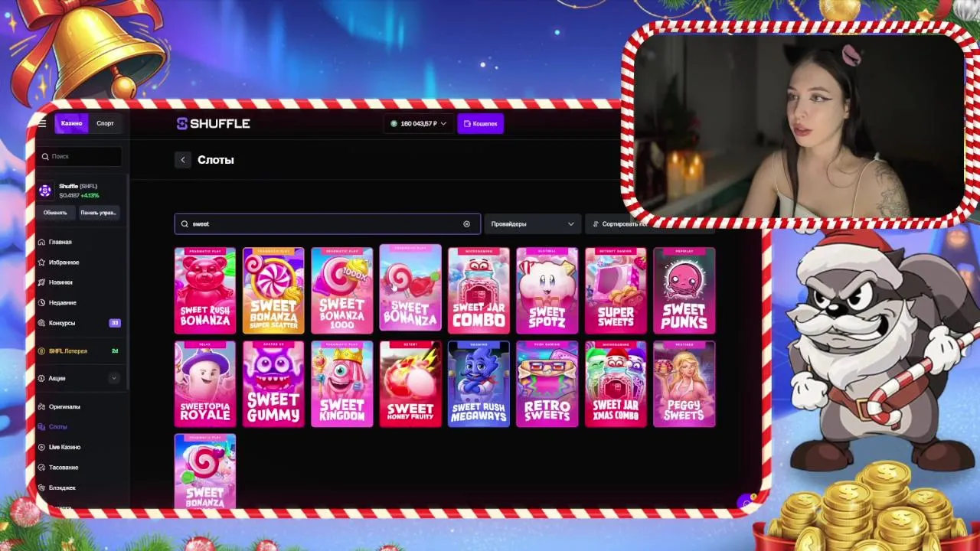Clear the sweet search query
This screenshot has width=980, height=551.
[466, 224]
